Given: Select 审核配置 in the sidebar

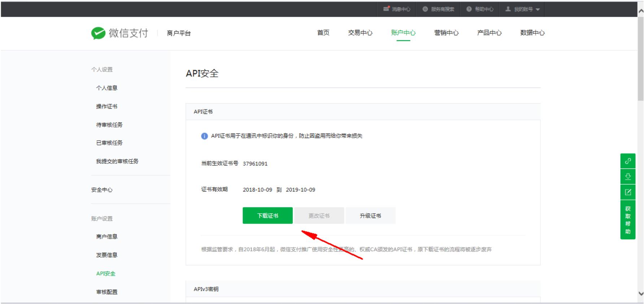Looking at the screenshot, I should tap(106, 292).
